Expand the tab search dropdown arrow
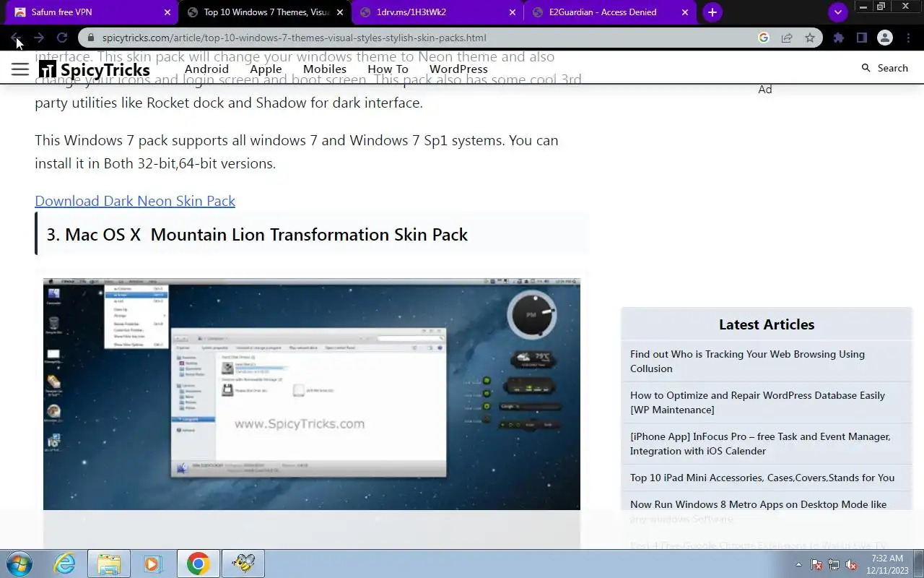The image size is (924, 578). 838,12
